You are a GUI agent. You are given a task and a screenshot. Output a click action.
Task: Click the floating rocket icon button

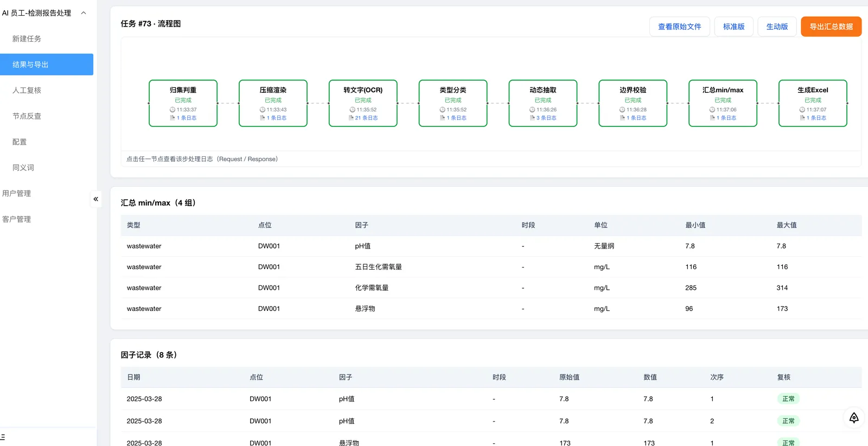pos(854,417)
